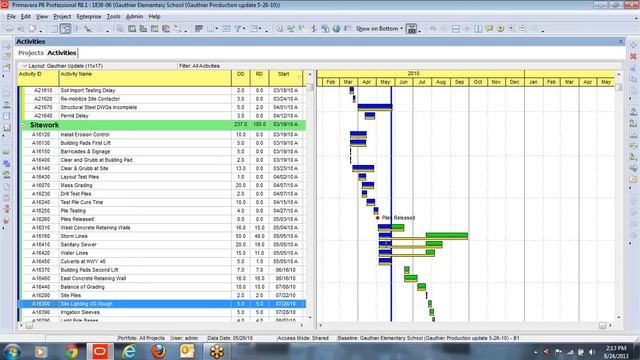Select the Install Erosion Control row
Viewport: 640px width, 360px height.
(x=163, y=135)
